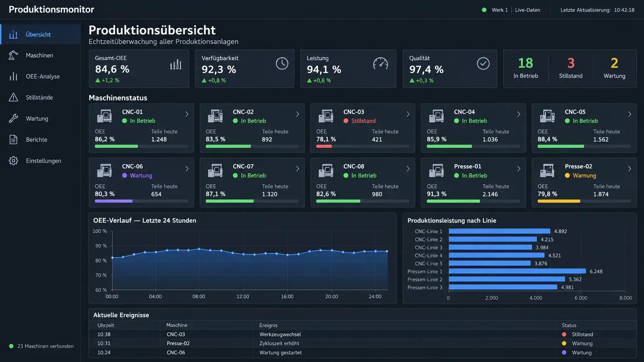The image size is (644, 362).
Task: Click the Gesamt-OEE chart icon
Action: point(176,64)
